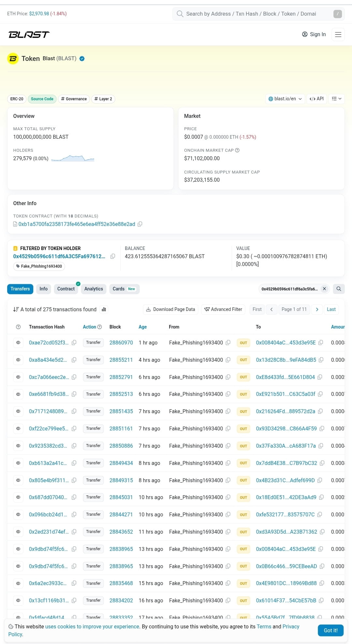Click the help icon beside Onchain Market Cap
This screenshot has width=352, height=644.
[x=237, y=150]
